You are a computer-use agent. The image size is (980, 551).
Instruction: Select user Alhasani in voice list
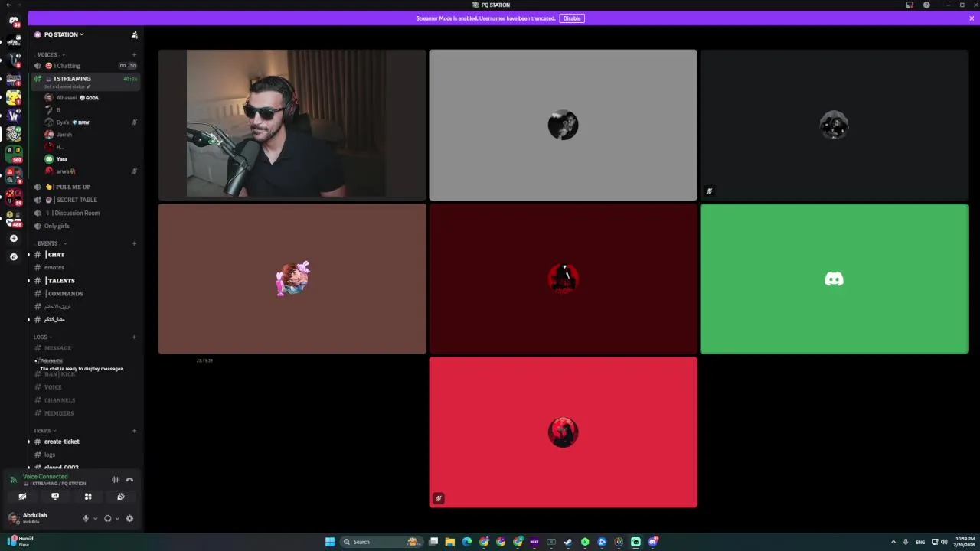tap(91, 98)
